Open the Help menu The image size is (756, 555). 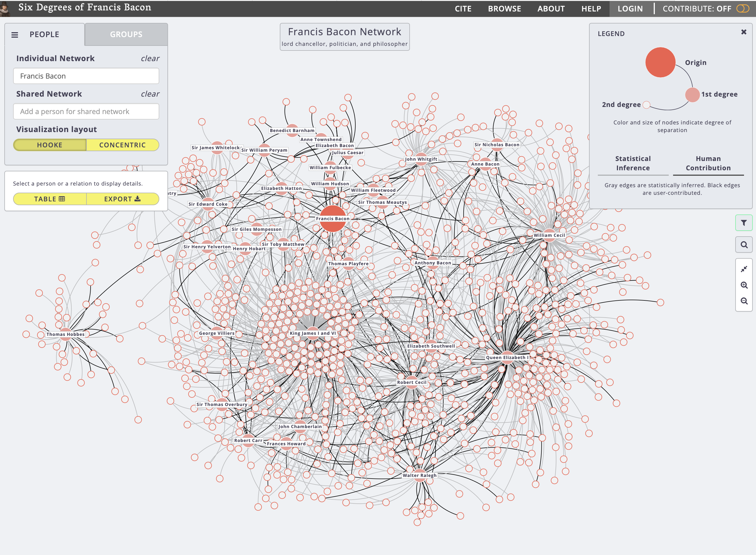(591, 9)
